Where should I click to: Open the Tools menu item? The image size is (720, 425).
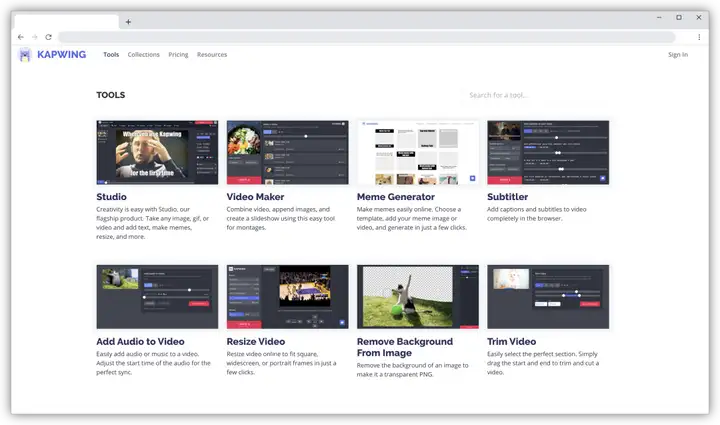[x=111, y=55]
